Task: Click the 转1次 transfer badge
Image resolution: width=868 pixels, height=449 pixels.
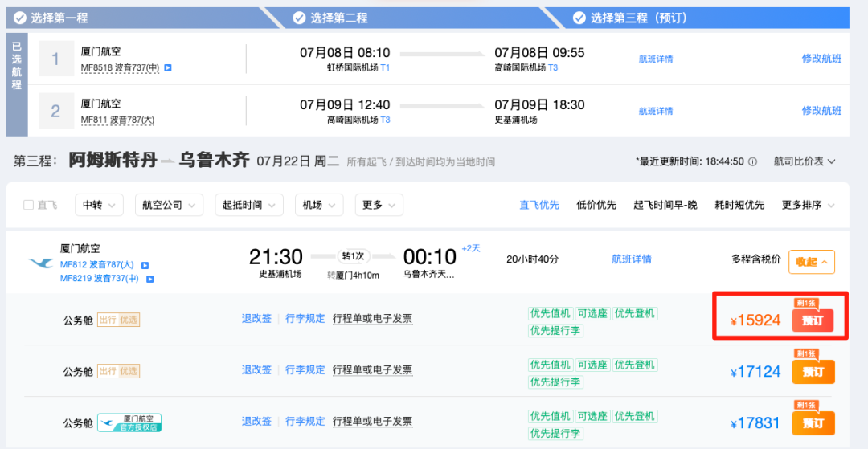Action: [354, 256]
